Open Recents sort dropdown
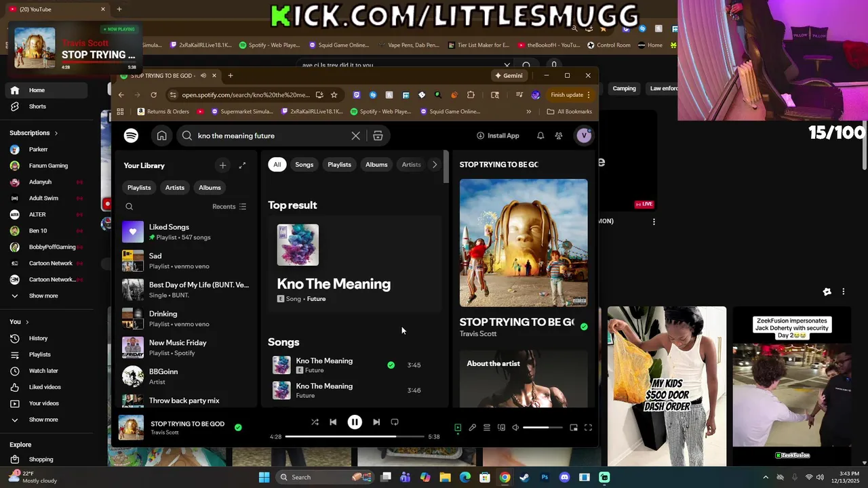Image resolution: width=868 pixels, height=488 pixels. (x=229, y=207)
